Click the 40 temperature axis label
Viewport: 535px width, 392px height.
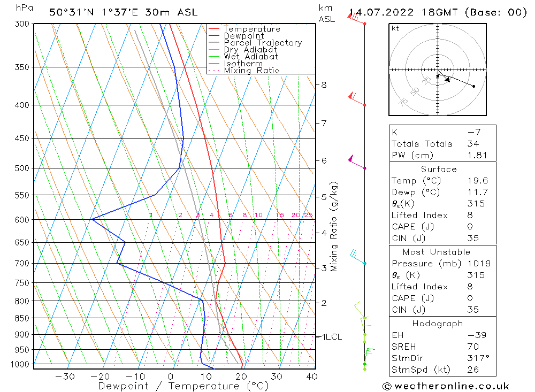coord(312,376)
